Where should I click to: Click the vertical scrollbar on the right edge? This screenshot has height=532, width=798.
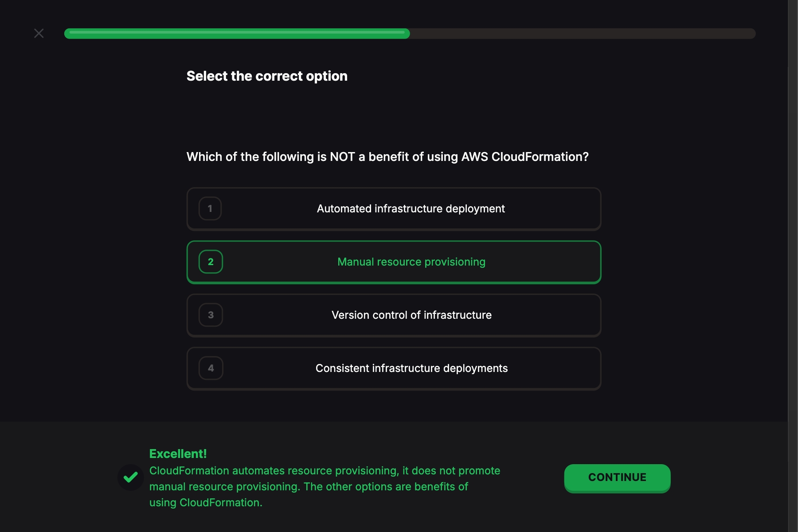click(793, 266)
